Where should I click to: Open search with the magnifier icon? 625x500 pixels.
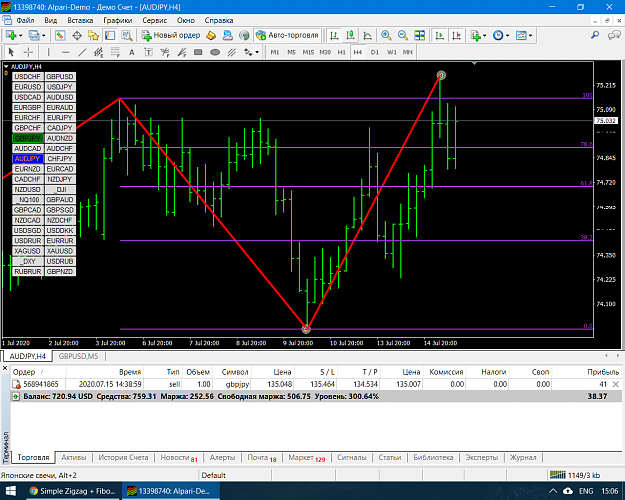coord(595,35)
